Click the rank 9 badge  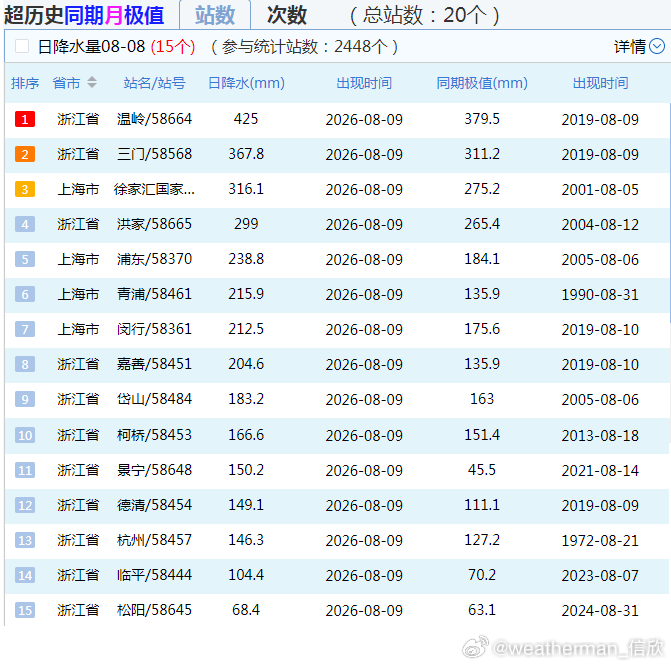pos(25,399)
